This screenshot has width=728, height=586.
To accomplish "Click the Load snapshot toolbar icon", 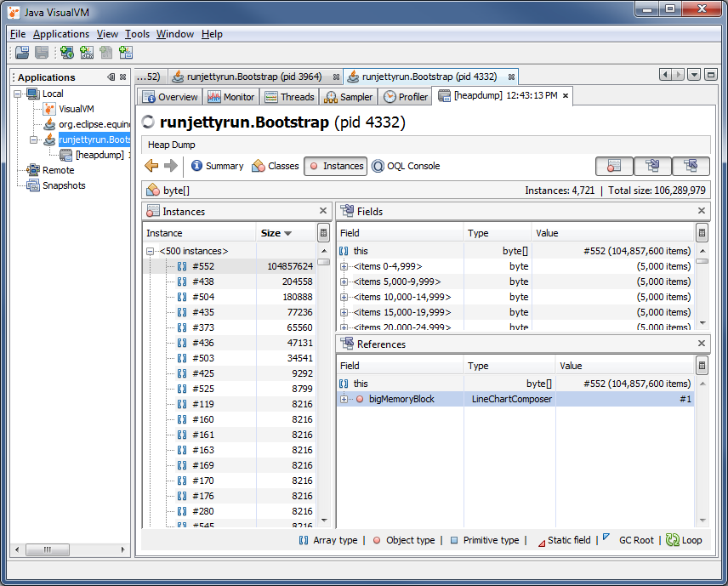I will [22, 53].
